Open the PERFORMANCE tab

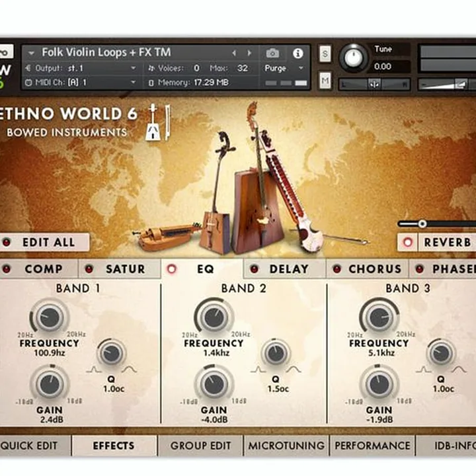[372, 446]
